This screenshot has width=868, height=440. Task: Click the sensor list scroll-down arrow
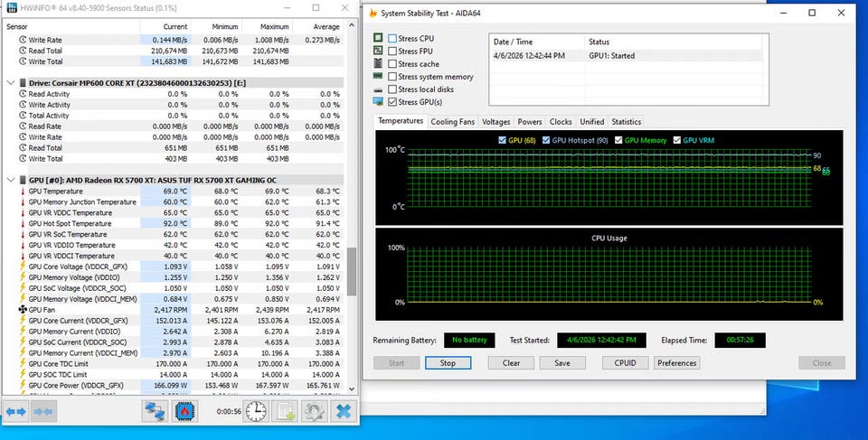pyautogui.click(x=352, y=389)
